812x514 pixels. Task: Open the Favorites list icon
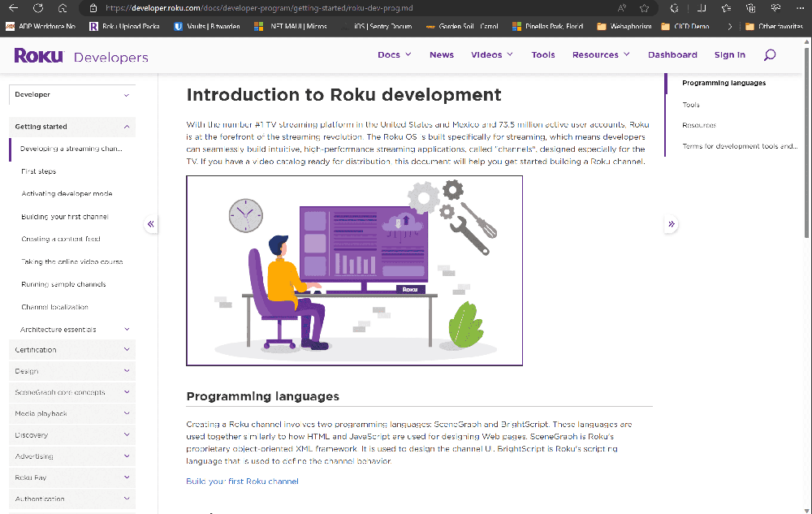725,9
